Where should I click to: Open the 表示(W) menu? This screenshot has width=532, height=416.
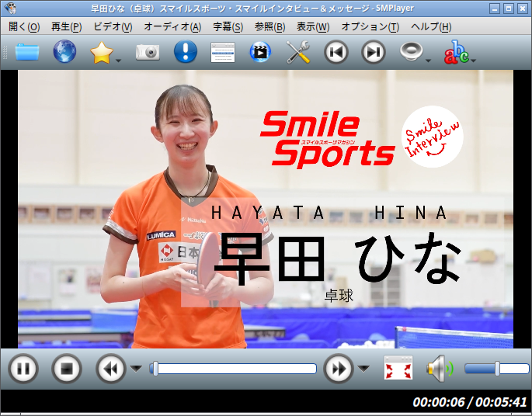pos(313,26)
